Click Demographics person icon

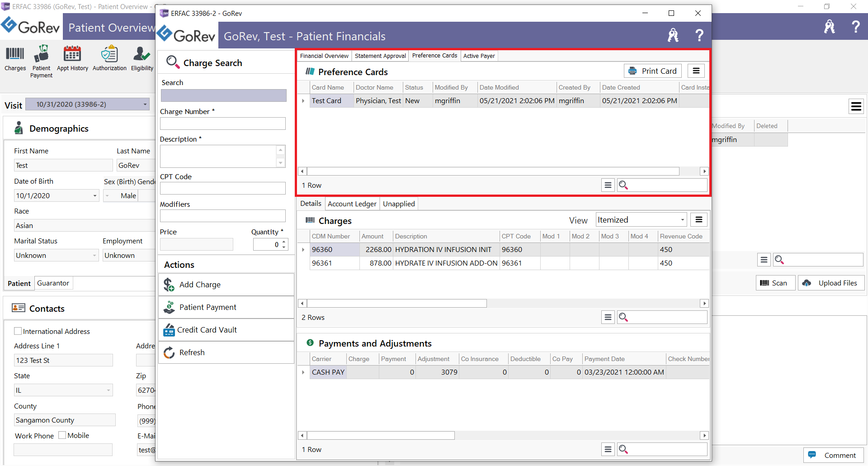pyautogui.click(x=19, y=128)
